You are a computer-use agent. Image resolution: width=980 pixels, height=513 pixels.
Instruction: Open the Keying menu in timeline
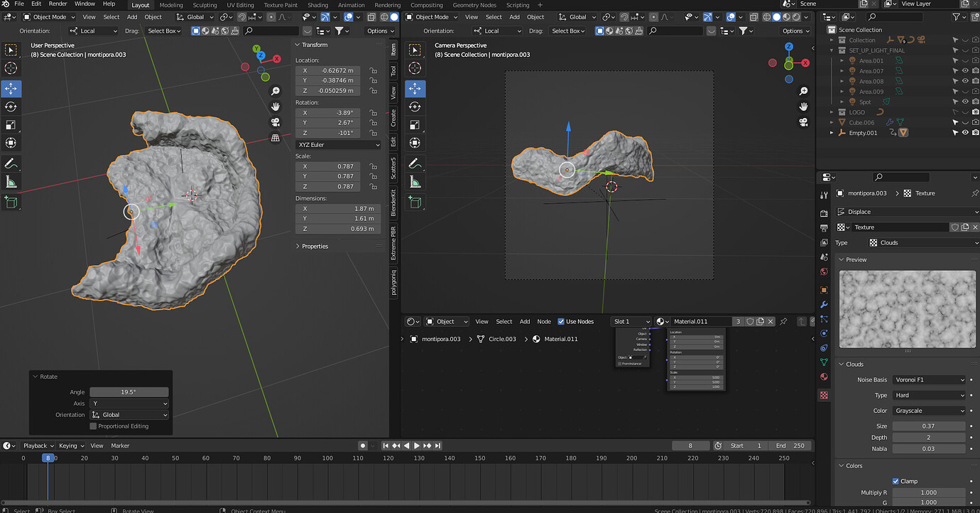click(70, 445)
